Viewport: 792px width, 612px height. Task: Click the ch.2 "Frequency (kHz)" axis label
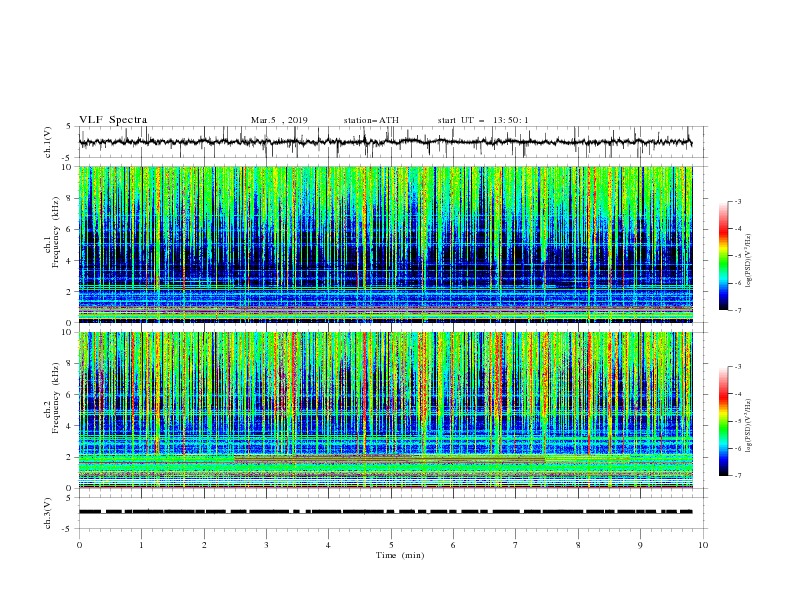56,397
